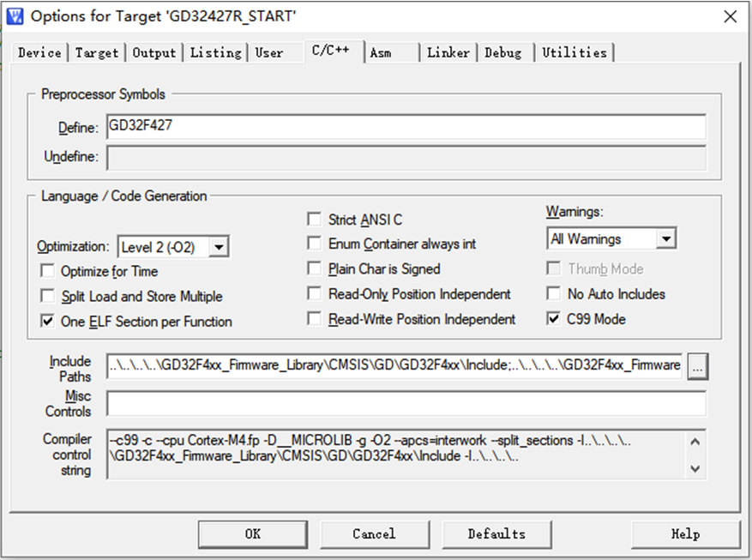Click inside the Define symbols field
Image resolution: width=752 pixels, height=560 pixels.
343,127
